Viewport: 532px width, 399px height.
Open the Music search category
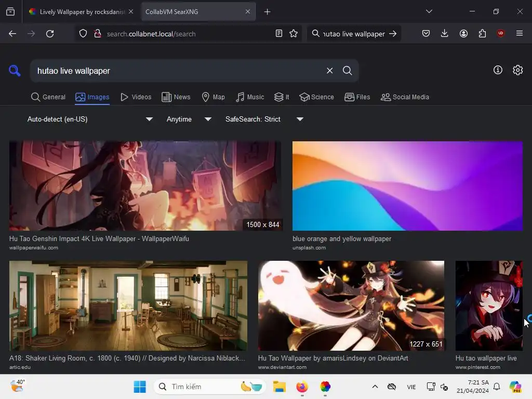(x=250, y=97)
